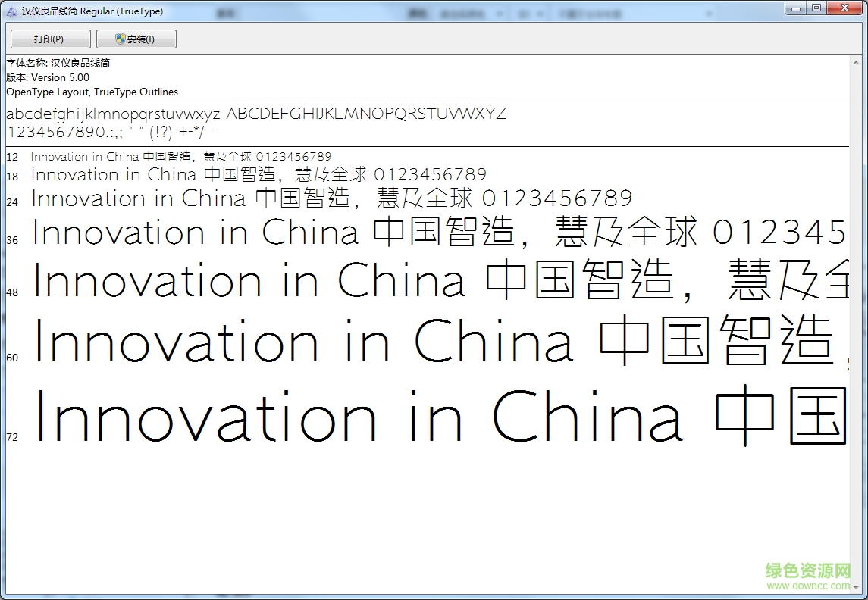The image size is (868, 600).
Task: Click the 安装(I) install button
Action: 136,39
